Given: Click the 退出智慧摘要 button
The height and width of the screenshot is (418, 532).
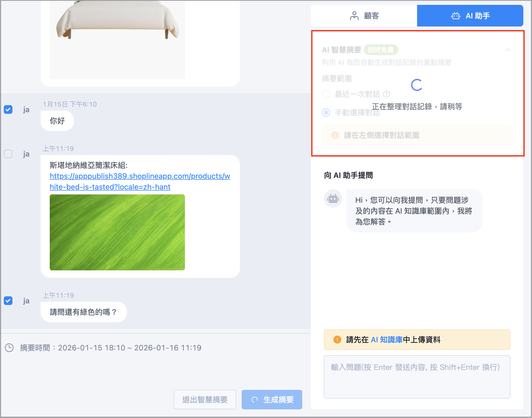Looking at the screenshot, I should tap(205, 400).
